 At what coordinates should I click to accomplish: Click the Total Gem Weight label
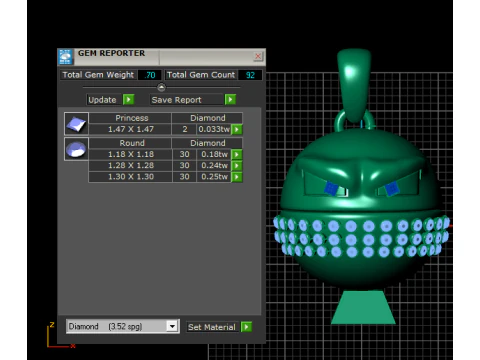click(98, 75)
